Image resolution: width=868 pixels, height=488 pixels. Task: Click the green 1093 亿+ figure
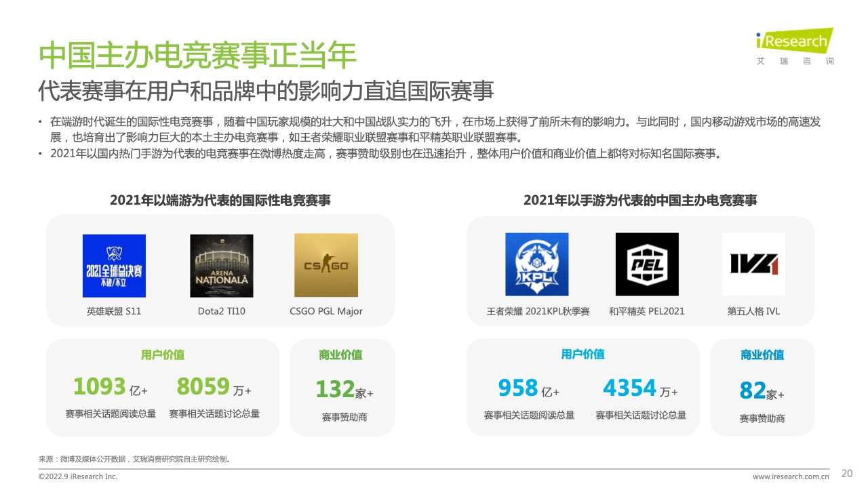click(x=110, y=387)
